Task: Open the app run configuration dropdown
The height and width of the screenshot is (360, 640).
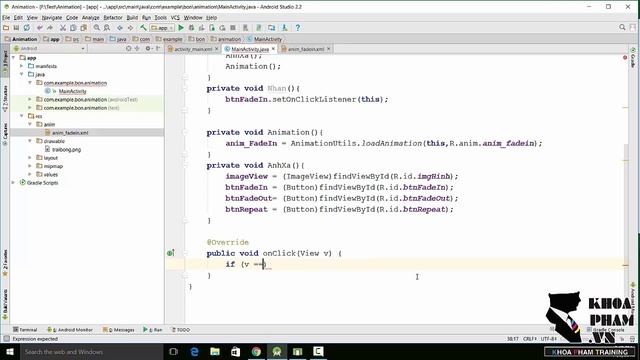Action: pyautogui.click(x=162, y=28)
